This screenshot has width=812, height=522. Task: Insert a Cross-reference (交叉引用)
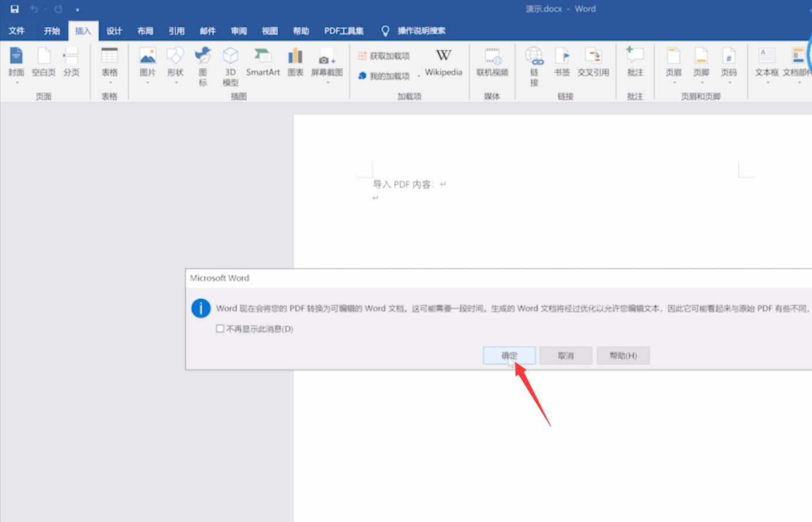(x=593, y=62)
